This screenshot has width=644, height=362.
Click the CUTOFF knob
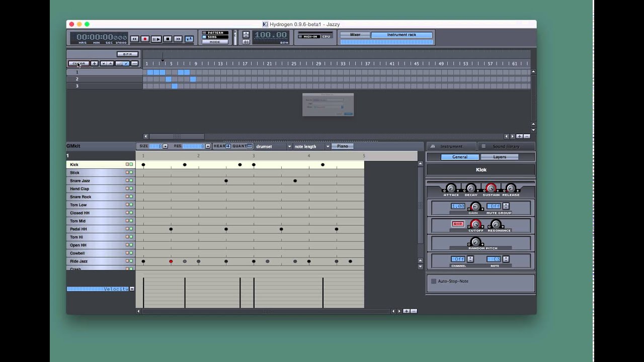[475, 224]
